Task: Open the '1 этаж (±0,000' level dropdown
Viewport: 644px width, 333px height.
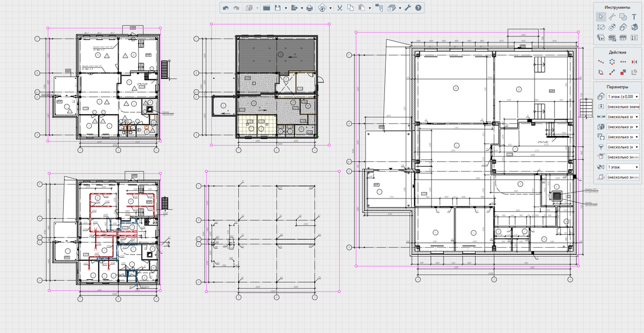Action: pyautogui.click(x=623, y=97)
